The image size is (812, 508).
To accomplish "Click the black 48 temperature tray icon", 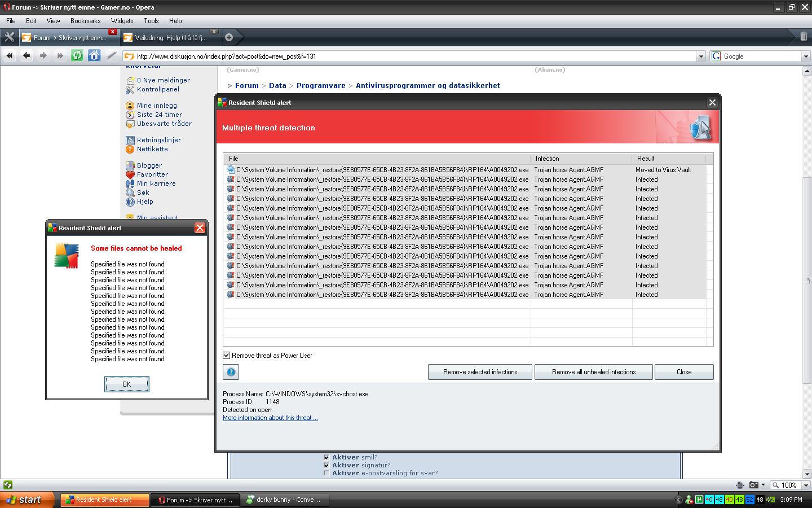I will (x=760, y=500).
